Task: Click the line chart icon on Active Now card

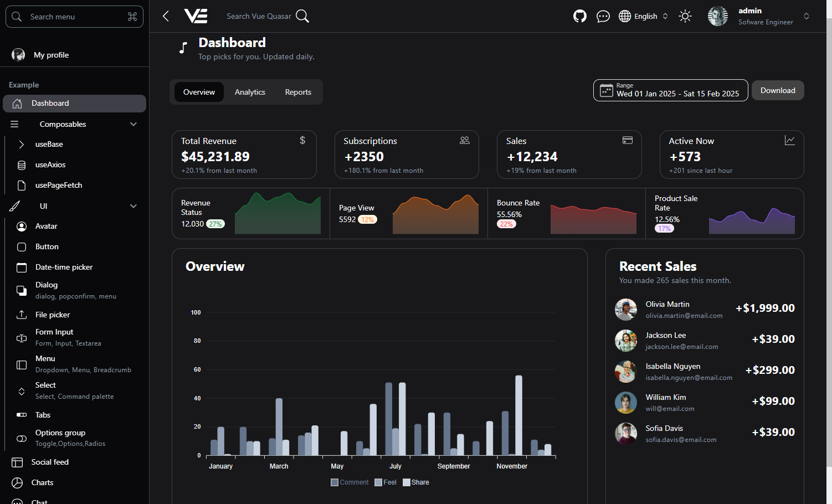Action: [x=790, y=140]
